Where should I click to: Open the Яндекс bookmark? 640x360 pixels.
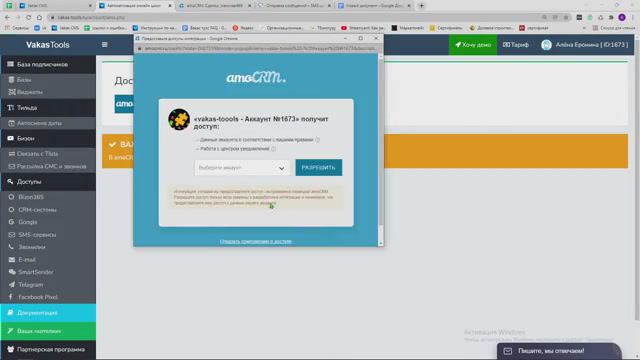click(243, 28)
